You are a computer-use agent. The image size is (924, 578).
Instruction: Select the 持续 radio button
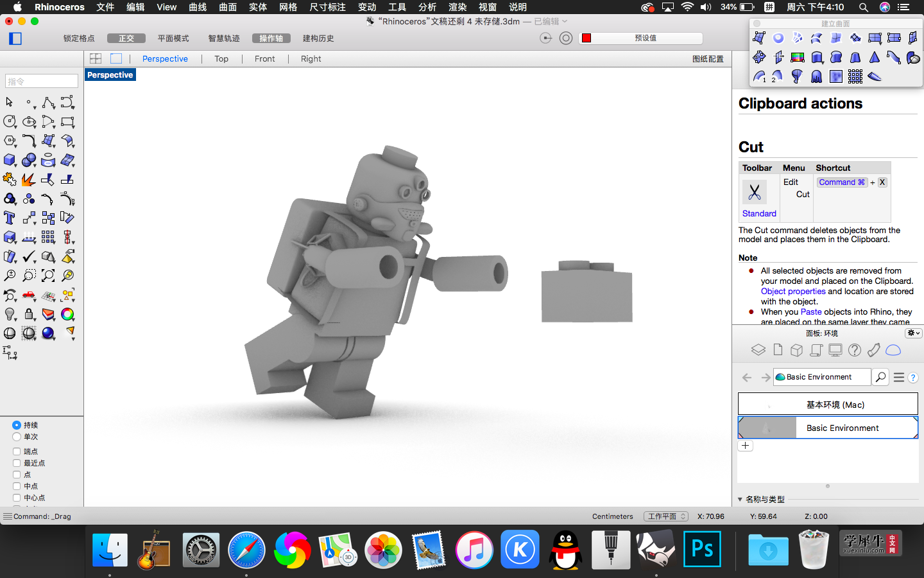coord(17,425)
